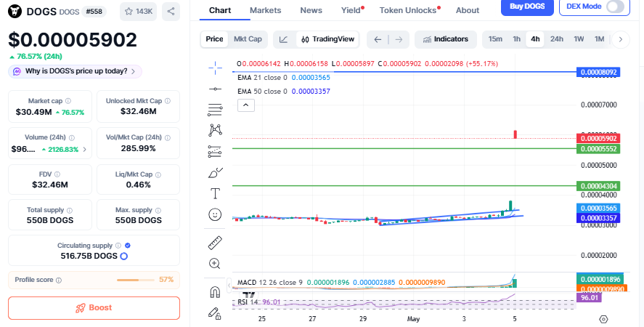
Task: Click Total supply info icon
Action: pos(70,210)
